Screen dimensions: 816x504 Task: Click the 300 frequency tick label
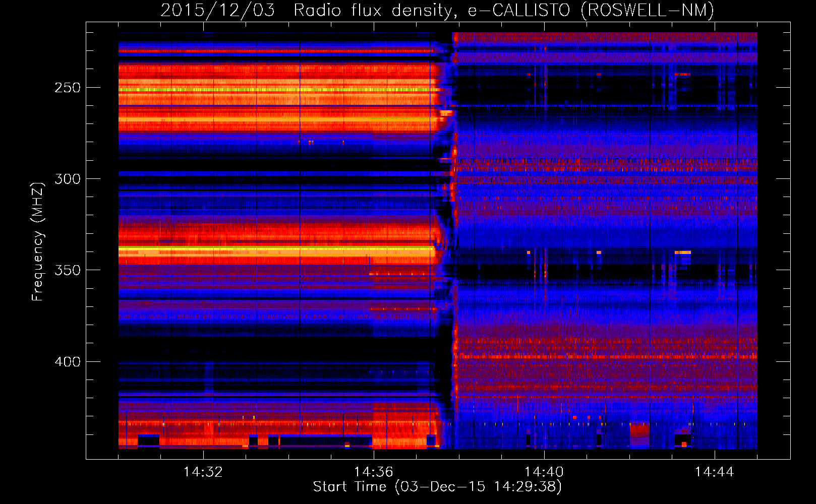pyautogui.click(x=68, y=179)
